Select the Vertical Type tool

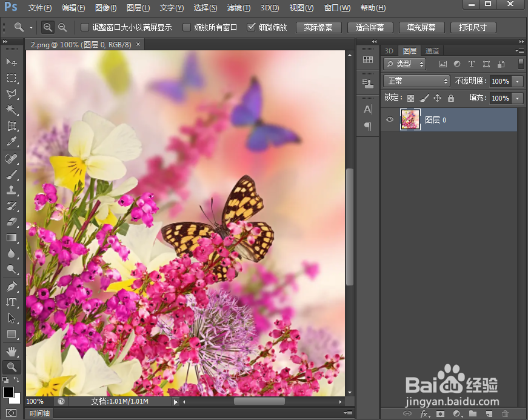pos(12,302)
